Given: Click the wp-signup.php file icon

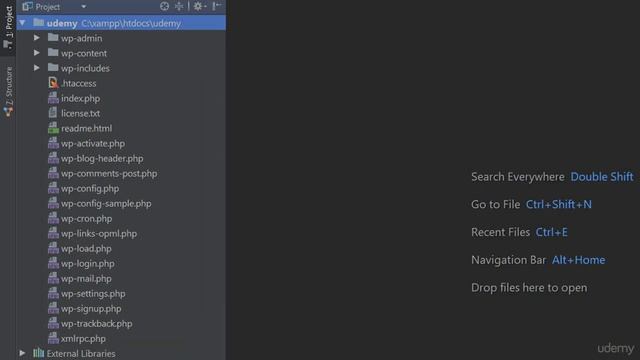Looking at the screenshot, I should click(53, 309).
